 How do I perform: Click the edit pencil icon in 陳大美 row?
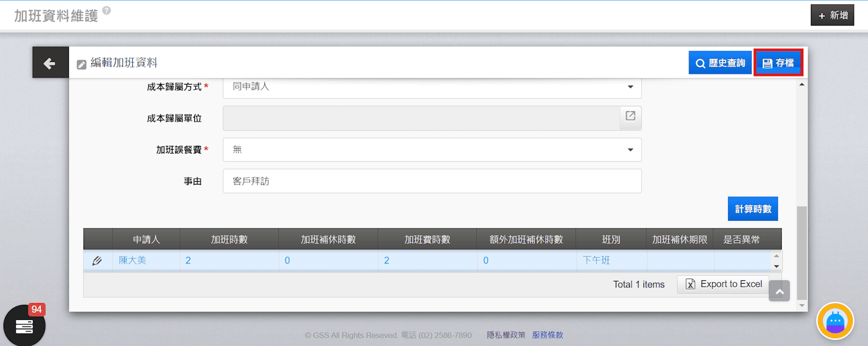97,261
